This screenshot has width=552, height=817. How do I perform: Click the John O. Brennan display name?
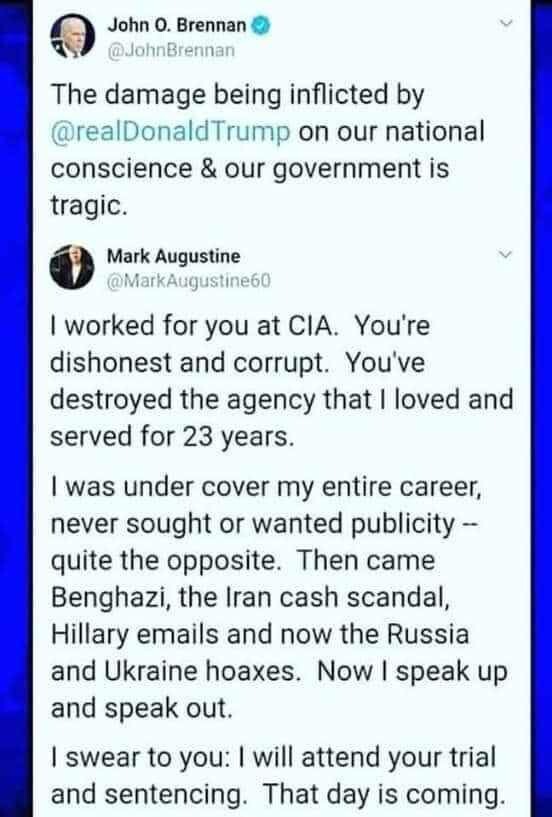coord(177,26)
